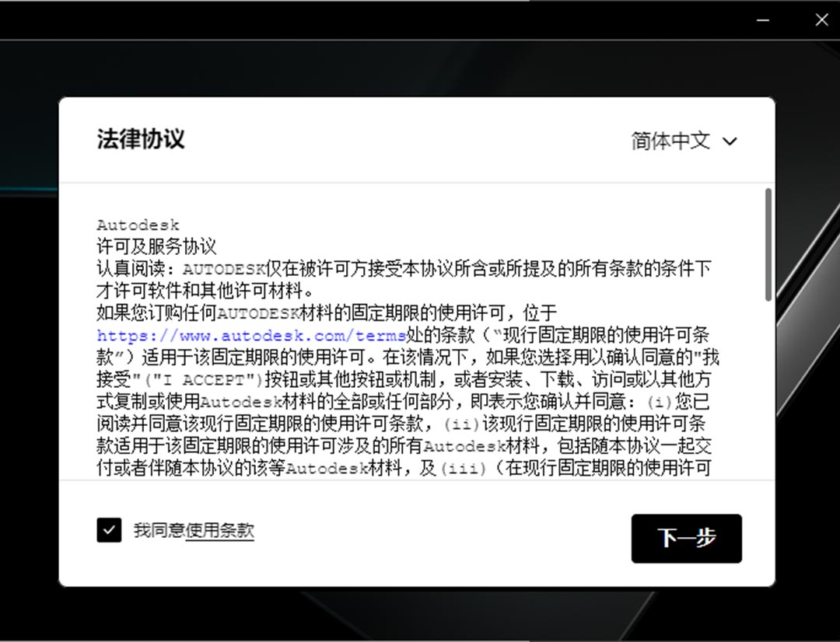Click the 法律协议 dialog heading
The image size is (840, 642).
(x=141, y=140)
